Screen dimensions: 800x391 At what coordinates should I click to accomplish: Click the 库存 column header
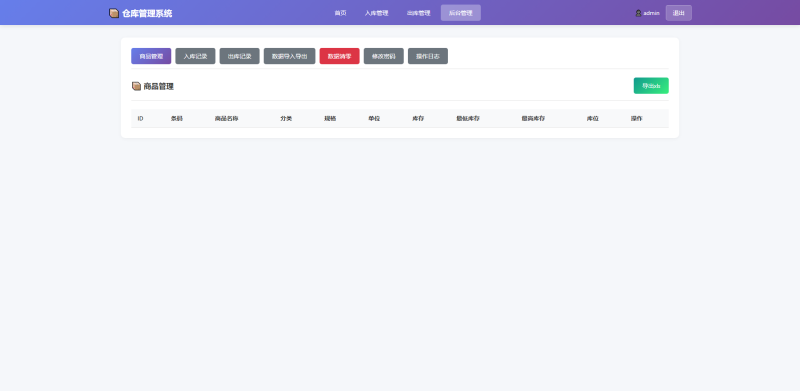[418, 118]
